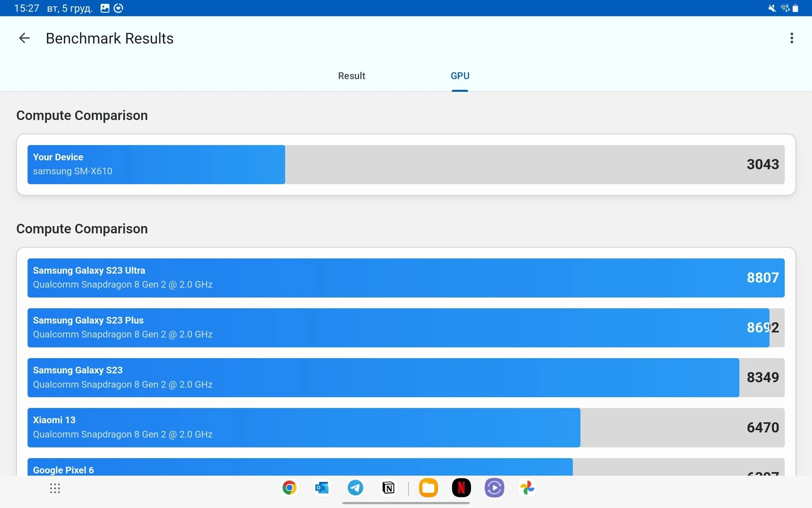Image resolution: width=812 pixels, height=508 pixels.
Task: Tap the 8807 score value
Action: coord(763,278)
